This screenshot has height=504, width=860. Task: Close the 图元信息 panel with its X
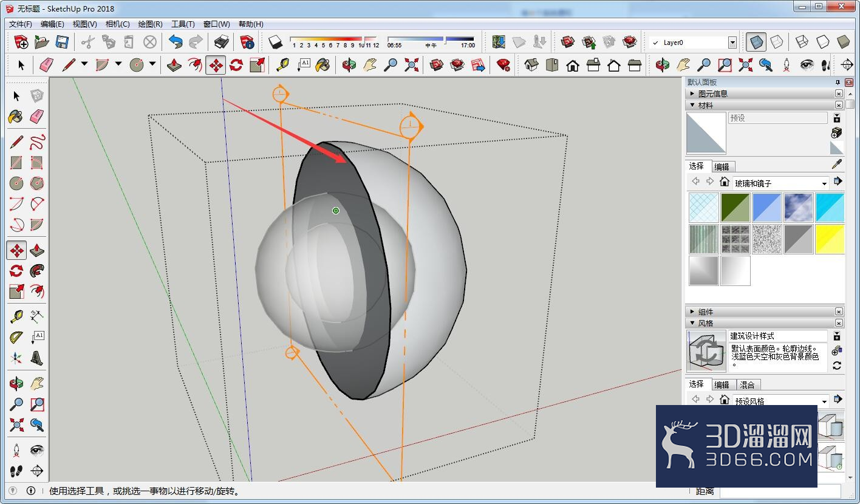pos(839,94)
